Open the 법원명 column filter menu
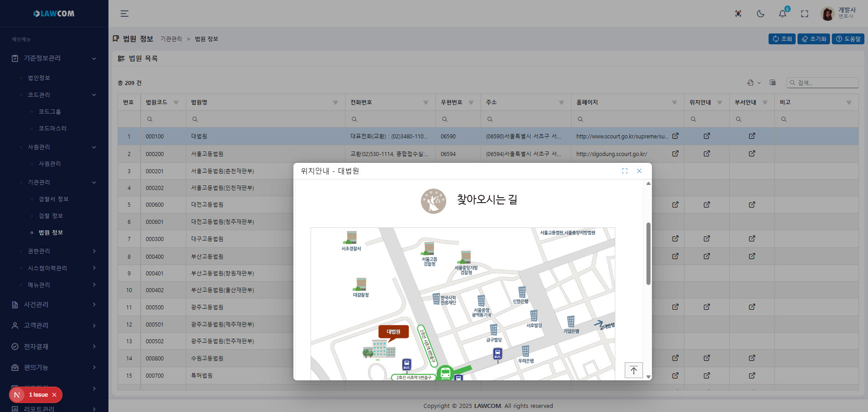 tap(335, 103)
